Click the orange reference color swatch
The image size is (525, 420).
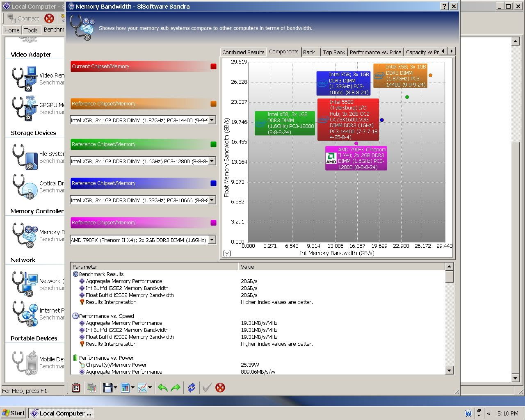pos(213,104)
